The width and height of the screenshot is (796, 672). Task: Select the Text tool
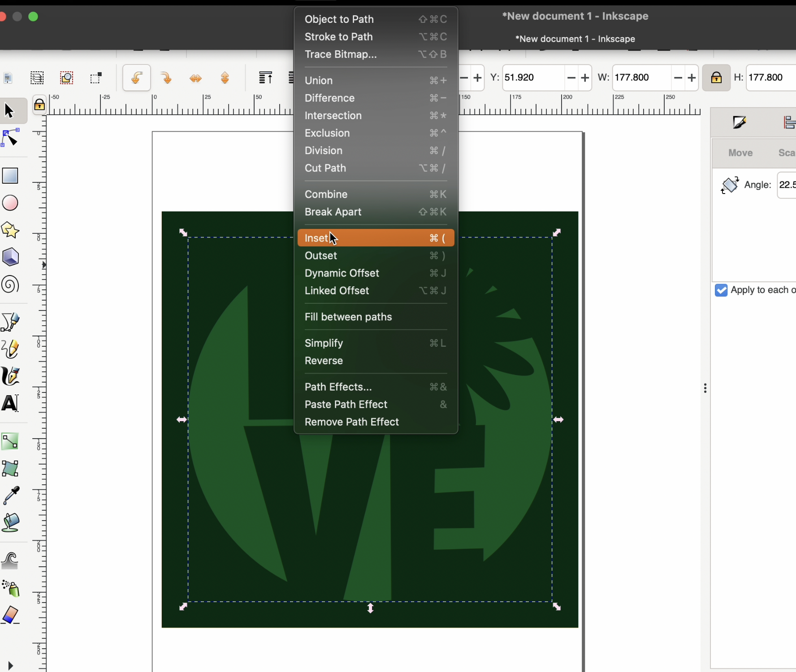tap(10, 403)
